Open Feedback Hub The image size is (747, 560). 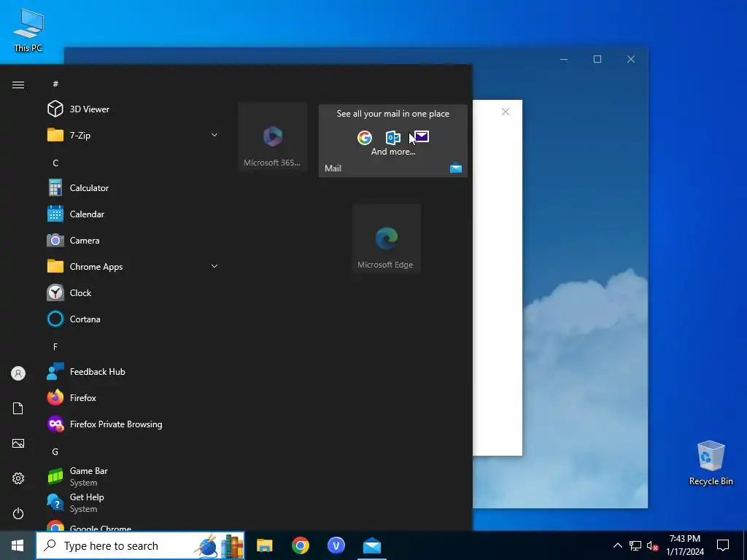click(x=133, y=371)
